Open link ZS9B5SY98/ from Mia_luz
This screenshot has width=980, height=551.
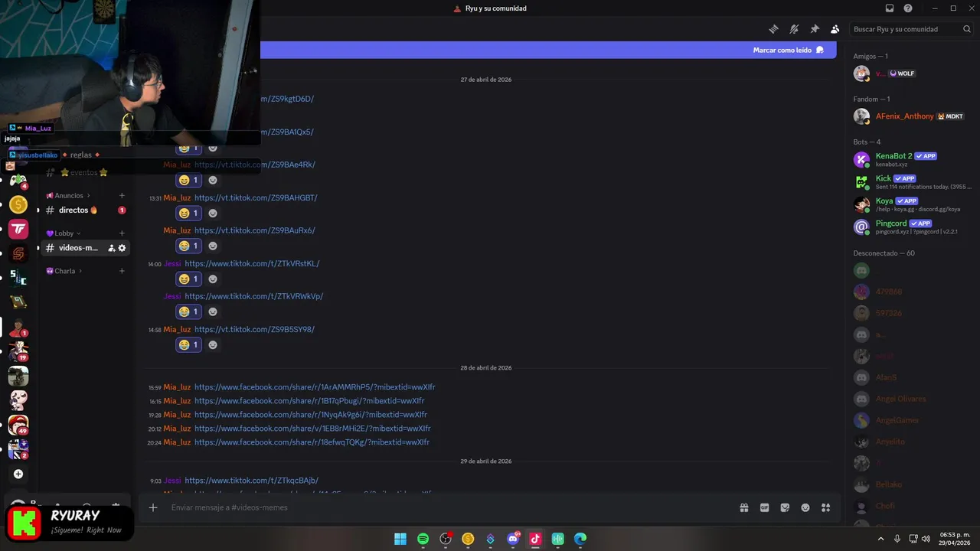click(254, 329)
